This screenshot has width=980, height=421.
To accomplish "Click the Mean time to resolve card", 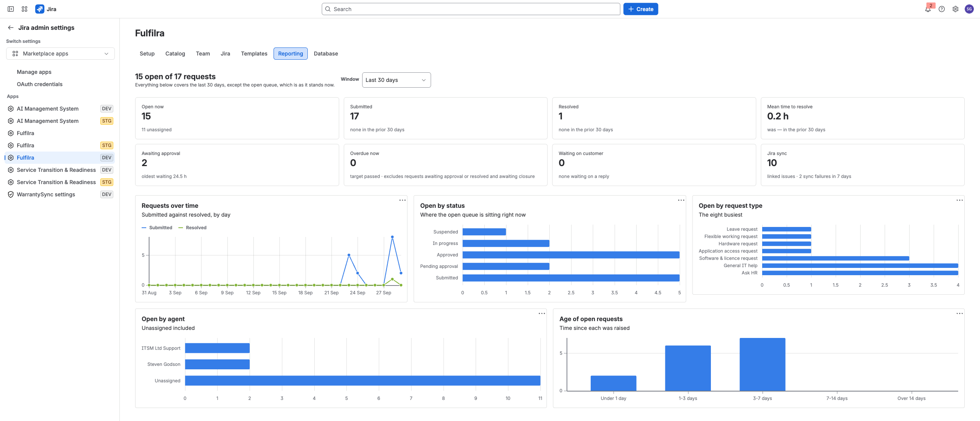I will tap(862, 118).
